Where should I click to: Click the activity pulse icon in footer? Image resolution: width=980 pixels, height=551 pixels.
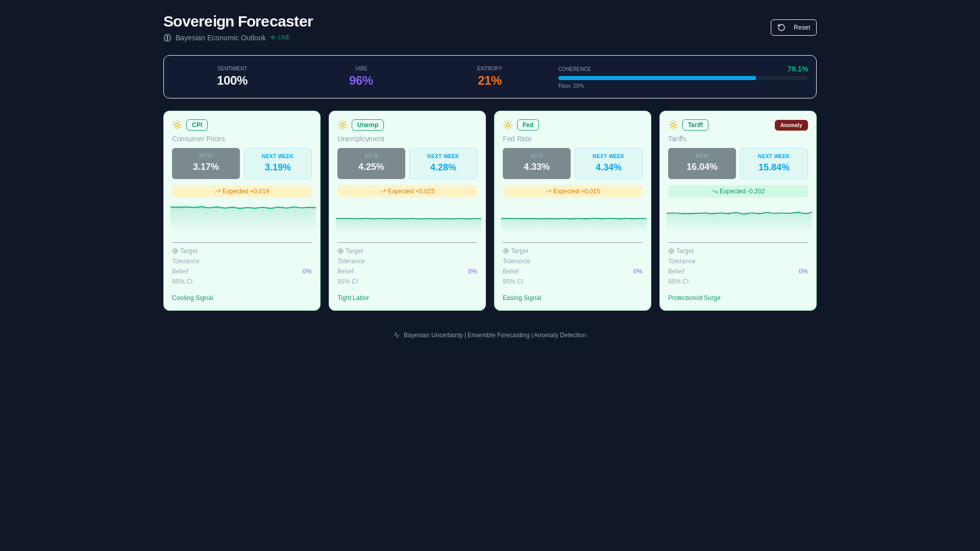point(397,335)
